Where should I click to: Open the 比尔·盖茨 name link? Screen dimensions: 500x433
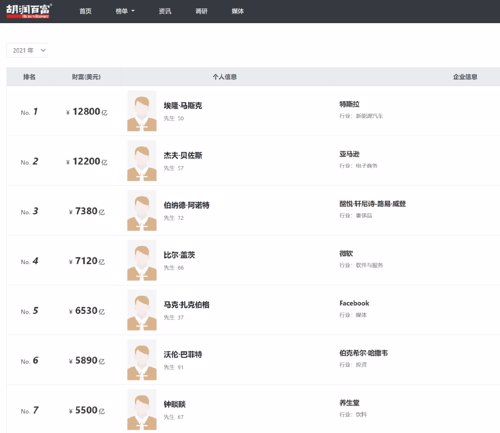[179, 255]
